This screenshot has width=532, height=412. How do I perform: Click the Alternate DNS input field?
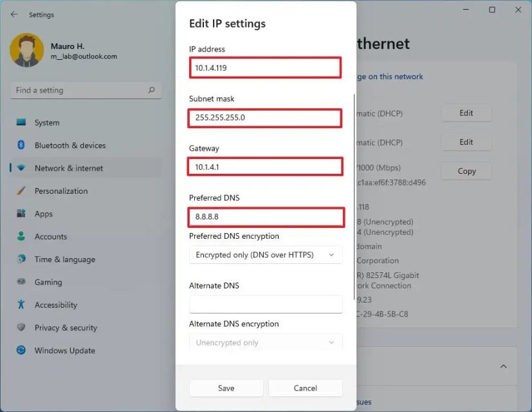(x=266, y=304)
